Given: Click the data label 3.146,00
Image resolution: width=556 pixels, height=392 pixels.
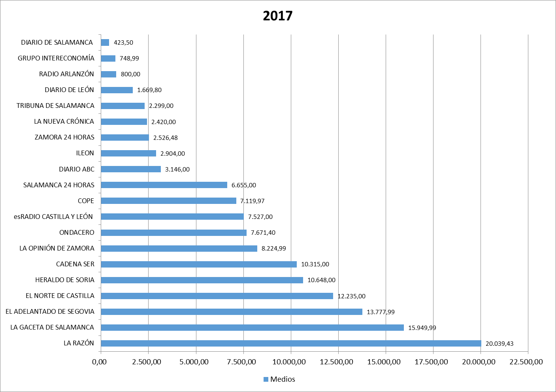Looking at the screenshot, I should pyautogui.click(x=177, y=170).
